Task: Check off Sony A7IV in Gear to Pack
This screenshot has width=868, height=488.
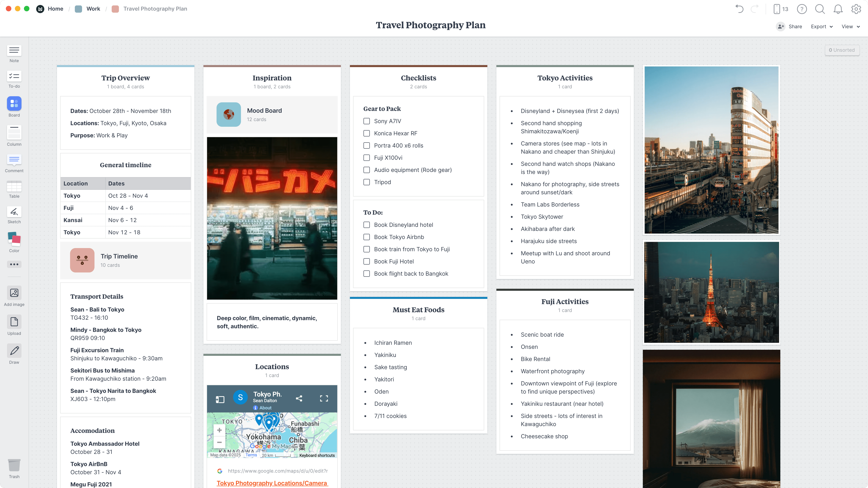Action: 366,121
